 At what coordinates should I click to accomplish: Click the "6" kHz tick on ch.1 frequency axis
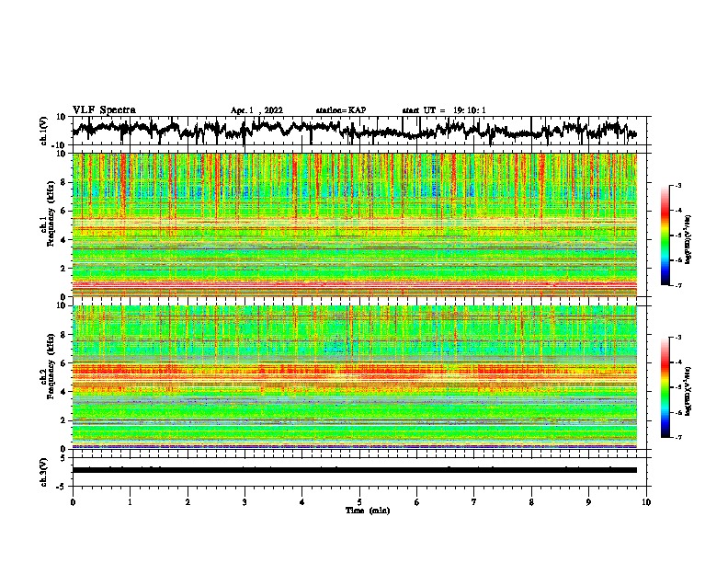64,211
